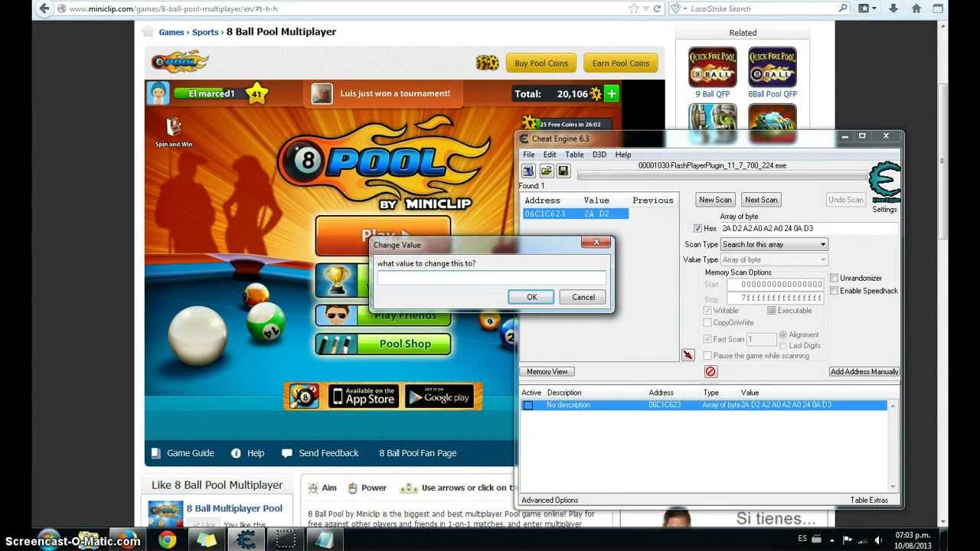Image resolution: width=980 pixels, height=551 pixels.
Task: Toggle the Hex checkbox
Action: pyautogui.click(x=697, y=228)
